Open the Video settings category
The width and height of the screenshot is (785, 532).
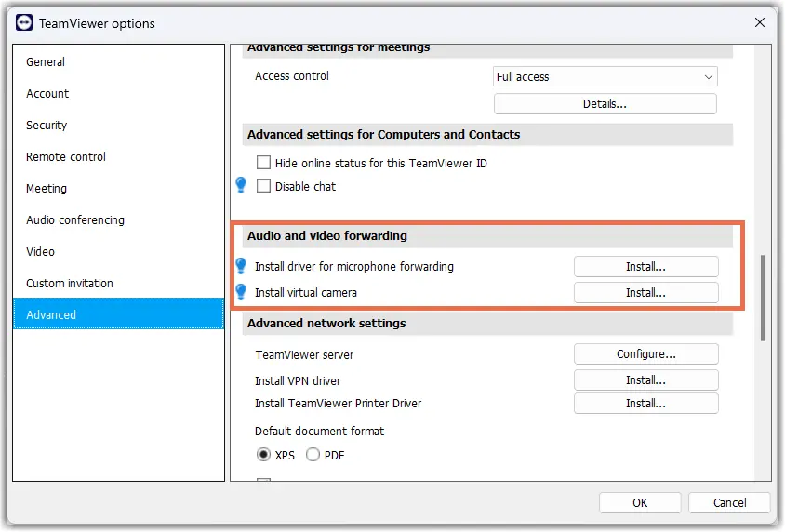tap(119, 251)
